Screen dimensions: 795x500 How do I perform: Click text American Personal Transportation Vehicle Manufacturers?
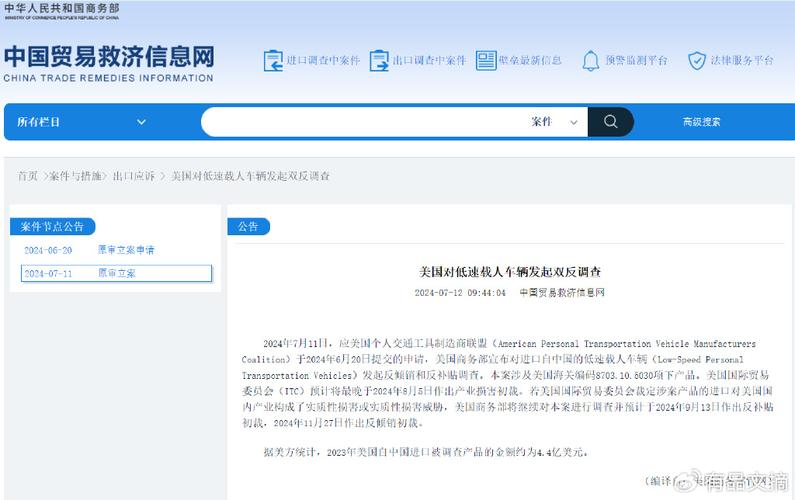pyautogui.click(x=627, y=344)
